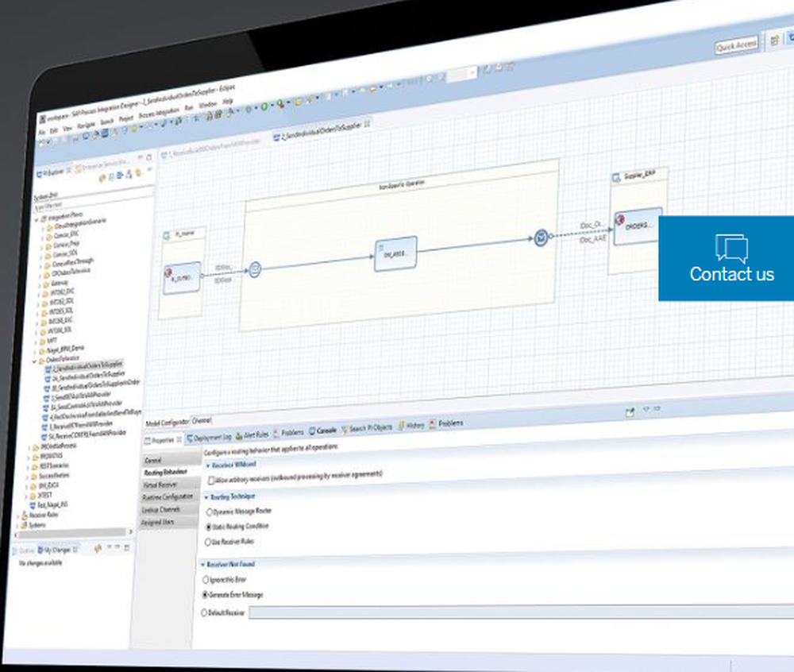Viewport: 794px width, 672px height.
Task: Collapse the OrdersToInvoice folder
Action: 34,361
